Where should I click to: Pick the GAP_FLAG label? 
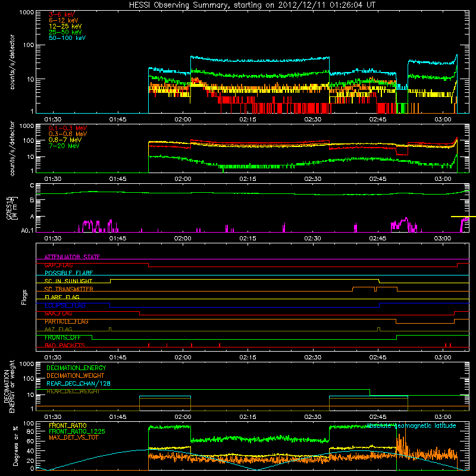(58, 265)
